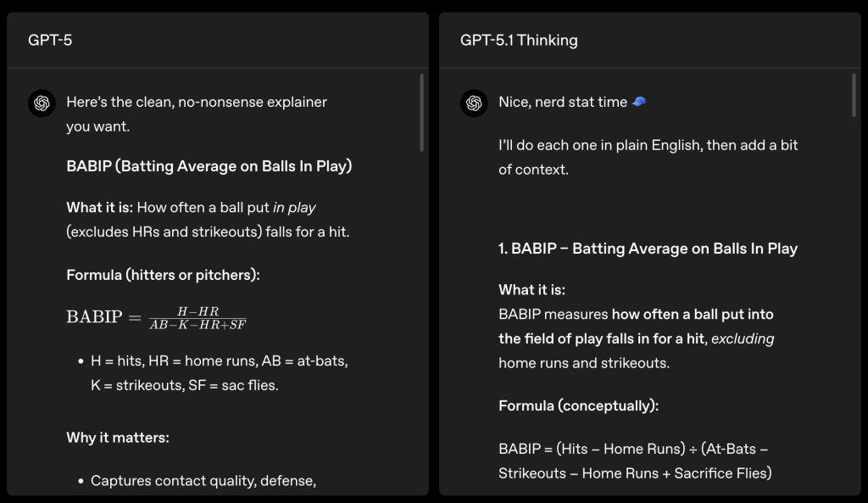Click the baseball cap emoji
The height and width of the screenshot is (503, 868).
pos(639,102)
